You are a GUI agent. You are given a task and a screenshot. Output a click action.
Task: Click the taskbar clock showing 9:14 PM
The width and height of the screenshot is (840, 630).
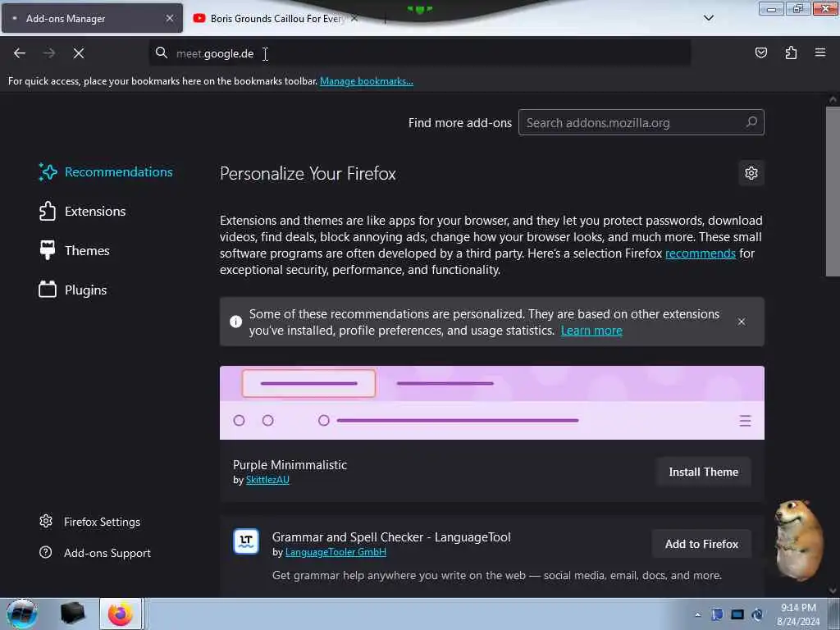(798, 614)
